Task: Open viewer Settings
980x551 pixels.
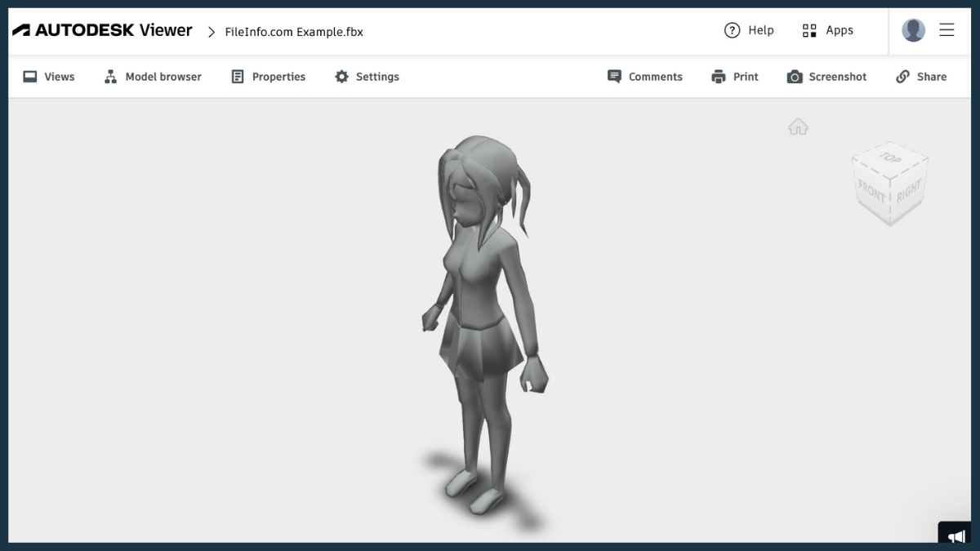Action: pos(367,77)
